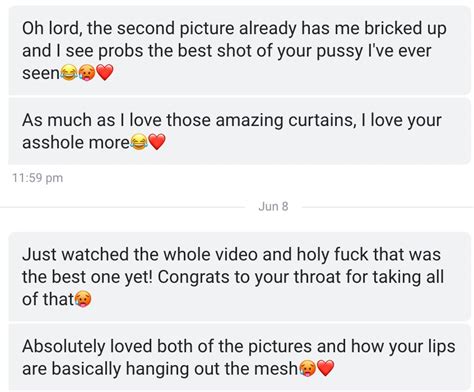Select the 'Just watched the whole video' message
474x392 pixels.
click(239, 277)
